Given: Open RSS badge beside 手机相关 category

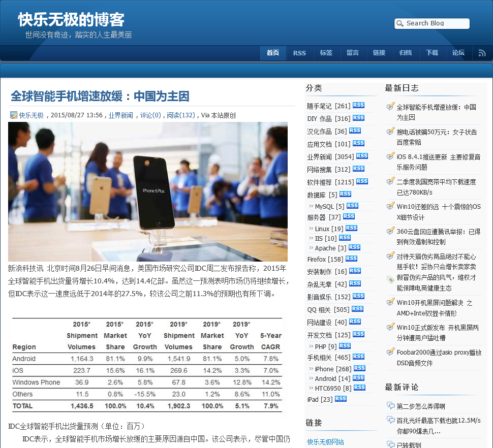Looking at the screenshot, I should (x=358, y=357).
